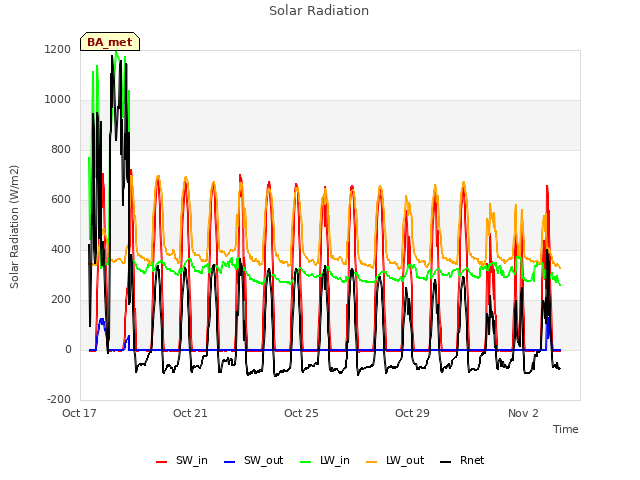The image size is (640, 480).
Task: Click the Oct 21 x-axis tick label
Action: click(x=190, y=413)
